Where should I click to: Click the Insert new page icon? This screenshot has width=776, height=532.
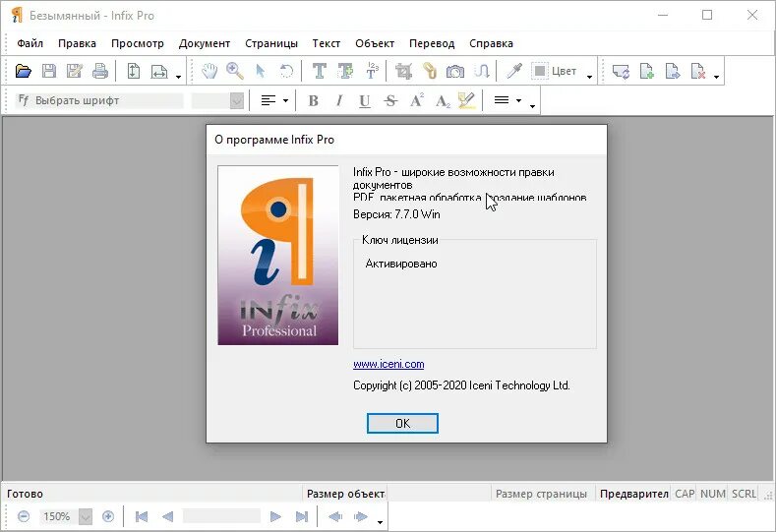pyautogui.click(x=646, y=71)
